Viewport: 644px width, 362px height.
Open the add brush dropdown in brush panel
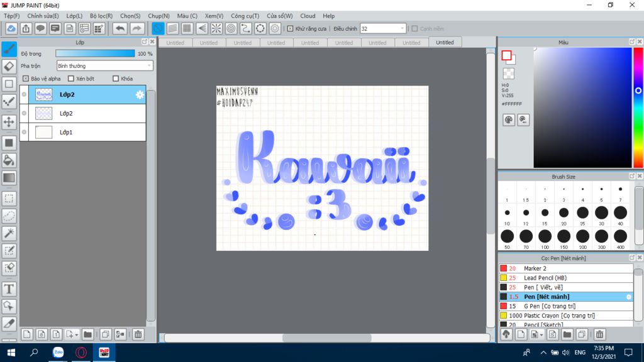tap(541, 335)
